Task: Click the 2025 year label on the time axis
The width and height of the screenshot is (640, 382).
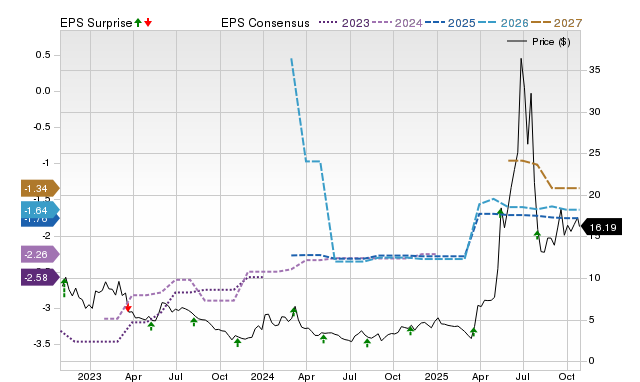Action: [x=436, y=376]
